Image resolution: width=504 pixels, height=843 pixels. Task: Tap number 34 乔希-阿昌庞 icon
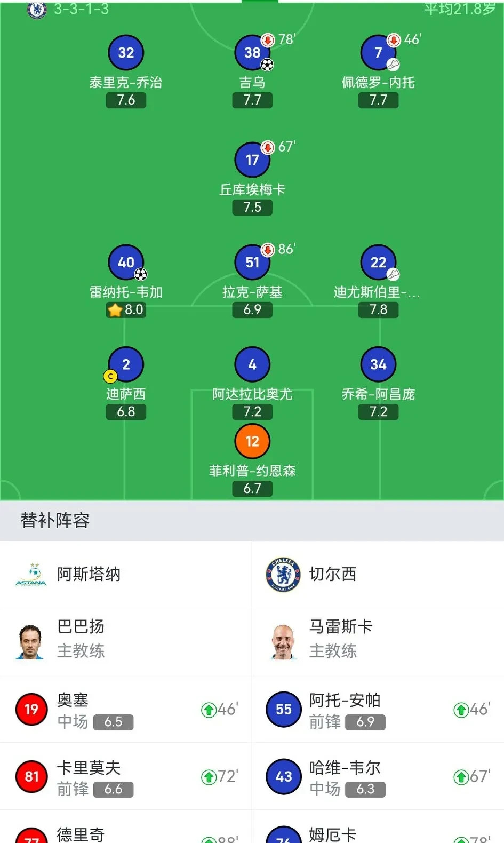378,364
